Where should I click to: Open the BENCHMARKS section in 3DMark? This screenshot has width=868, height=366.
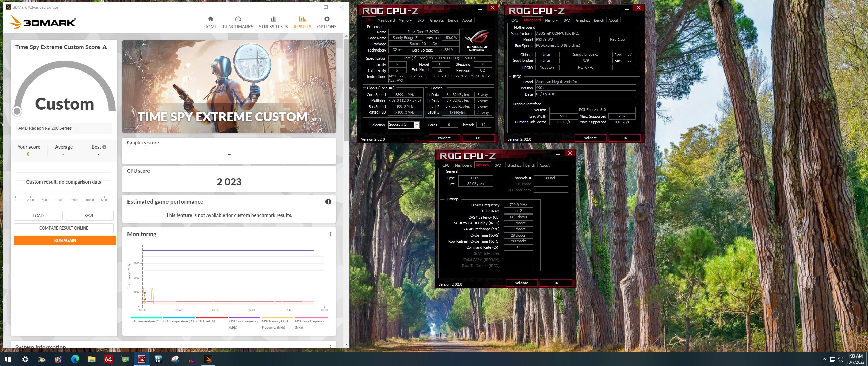[x=238, y=23]
